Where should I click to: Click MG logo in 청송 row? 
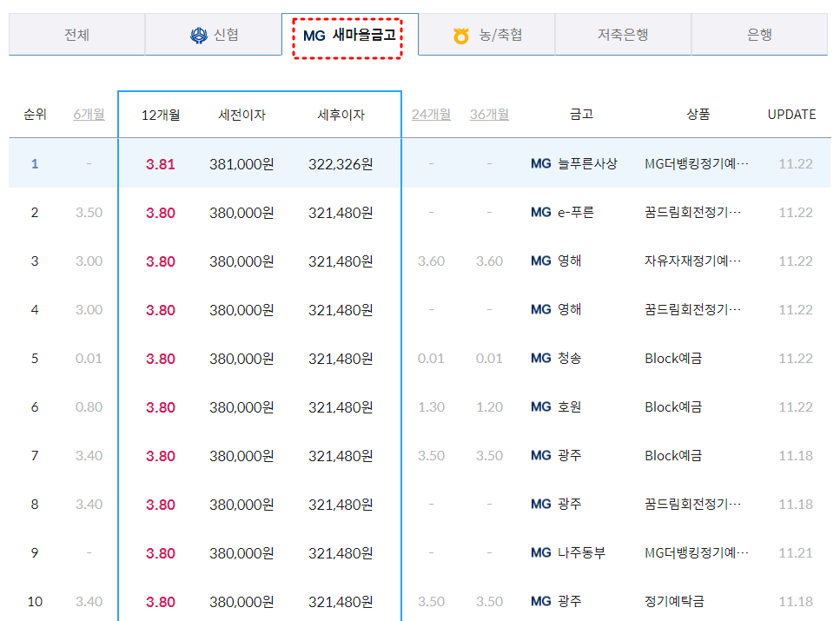click(x=541, y=359)
